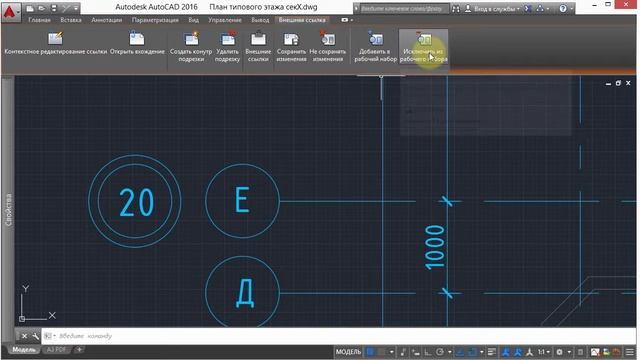
Task: Click the Save quick access icon
Action: (53, 8)
